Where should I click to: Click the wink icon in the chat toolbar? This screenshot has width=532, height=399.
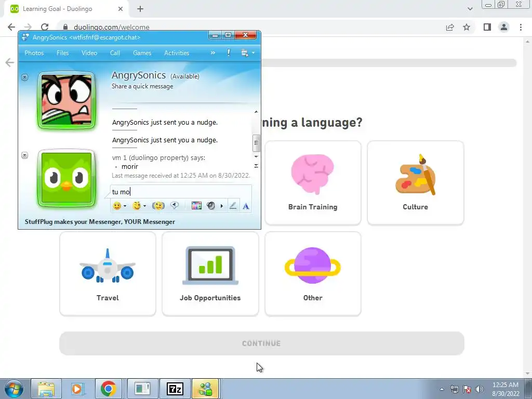click(137, 206)
